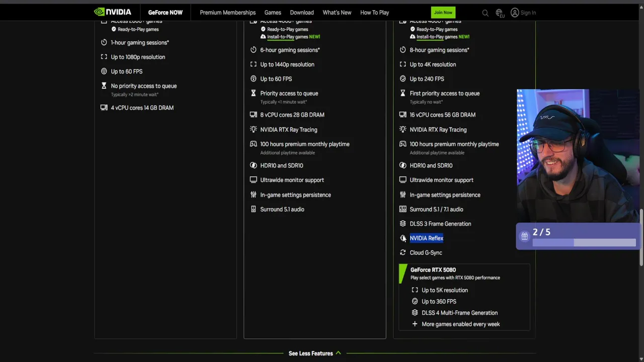Click the green Join Now button
This screenshot has width=644, height=362.
[x=443, y=13]
